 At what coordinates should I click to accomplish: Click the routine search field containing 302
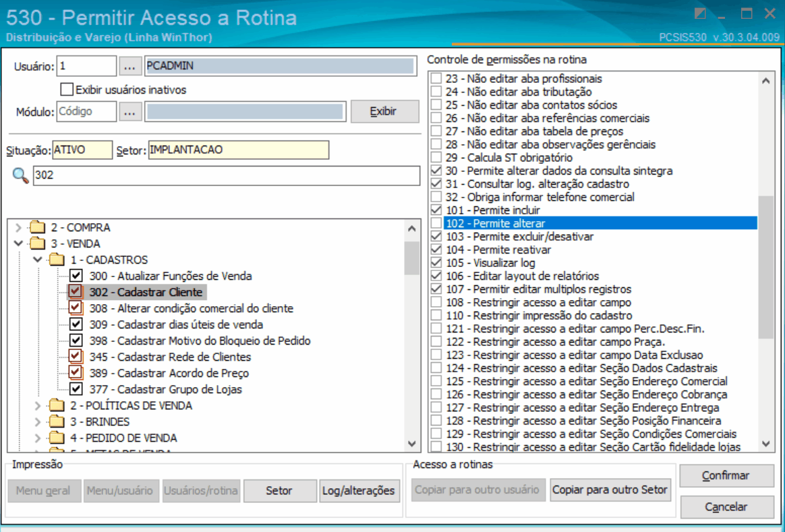(227, 176)
